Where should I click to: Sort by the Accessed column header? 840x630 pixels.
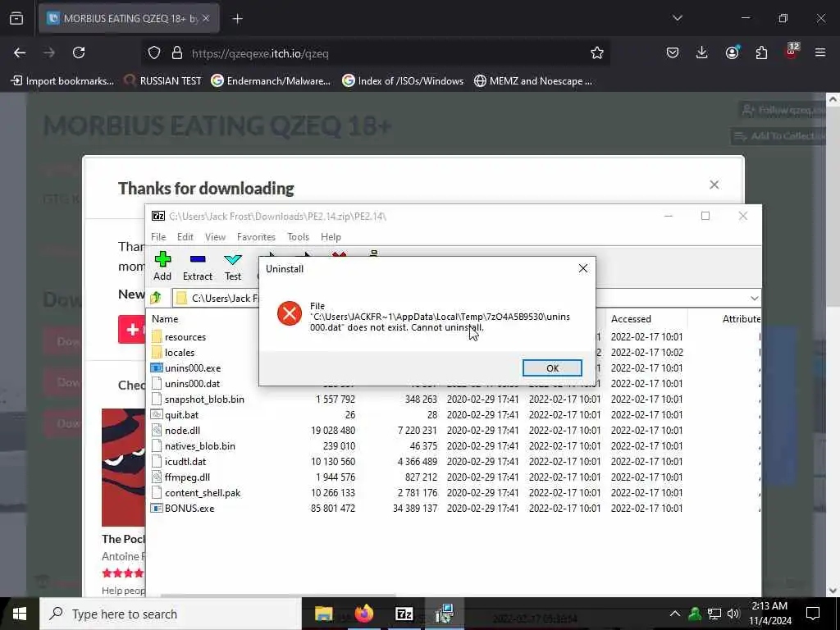tap(631, 319)
